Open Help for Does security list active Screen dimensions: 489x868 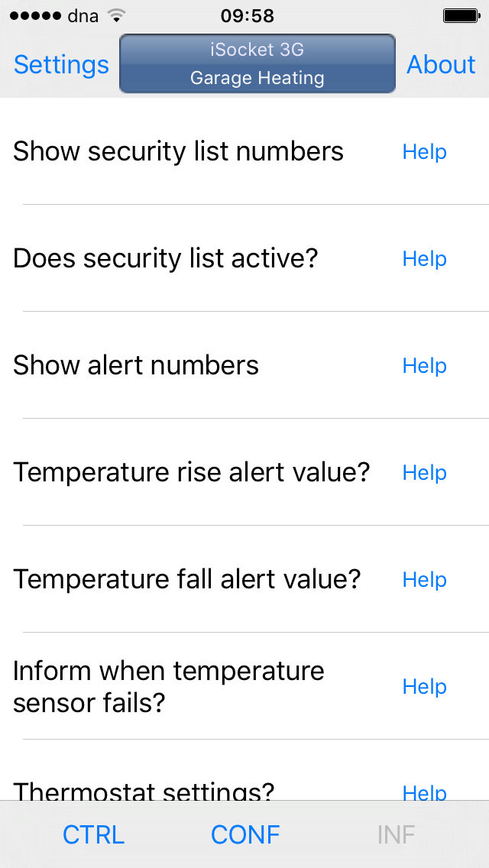coord(424,258)
